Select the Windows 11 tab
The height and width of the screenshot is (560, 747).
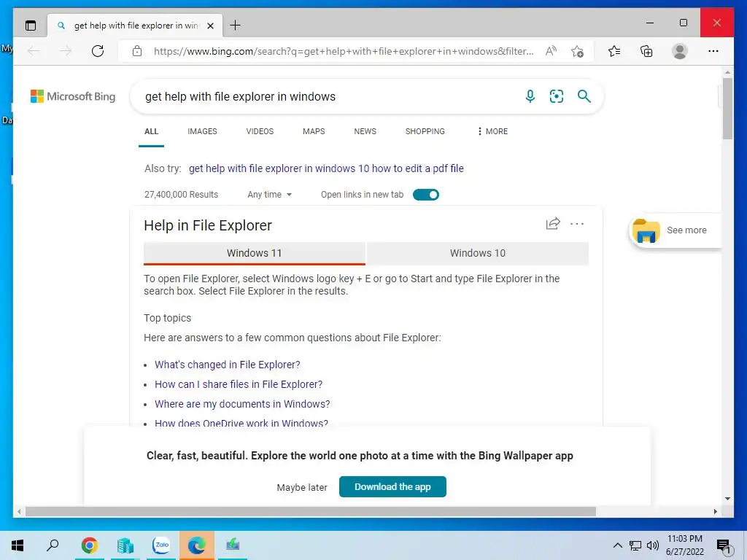255,253
